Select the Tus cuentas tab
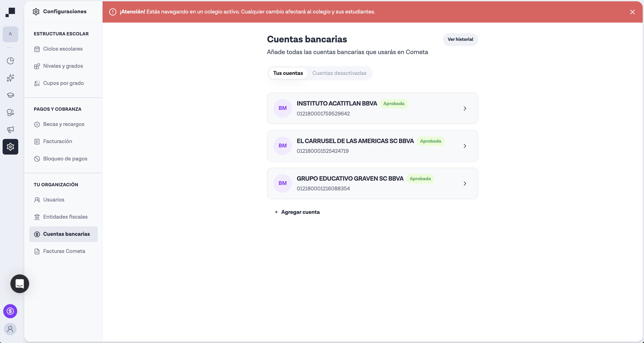This screenshot has height=343, width=644. point(288,73)
